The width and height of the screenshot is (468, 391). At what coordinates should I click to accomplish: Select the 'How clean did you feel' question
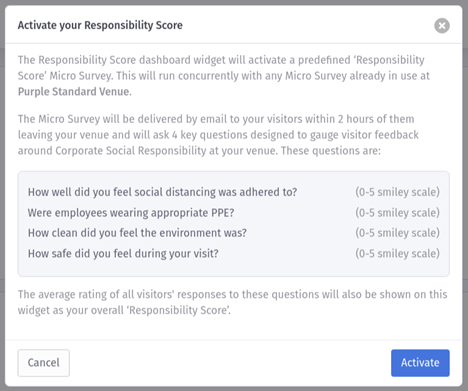point(137,233)
